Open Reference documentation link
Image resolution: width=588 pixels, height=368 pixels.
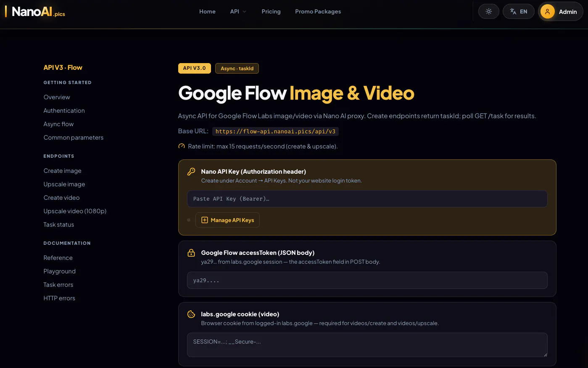pos(58,258)
